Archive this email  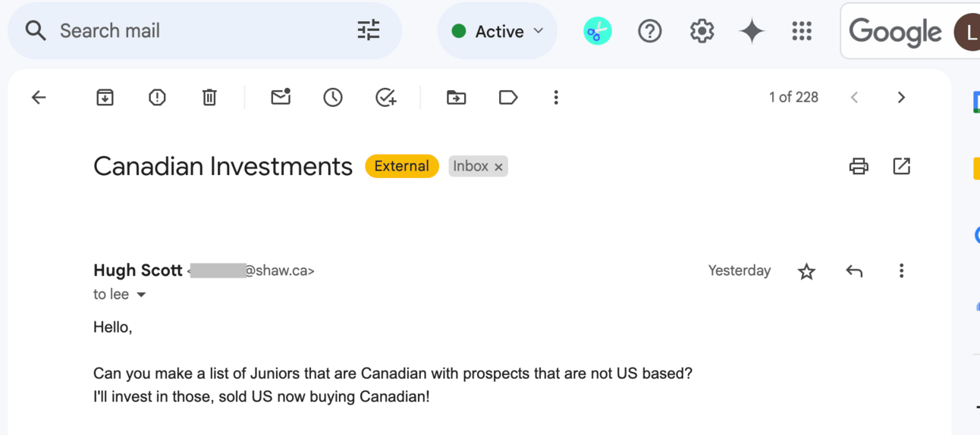105,97
